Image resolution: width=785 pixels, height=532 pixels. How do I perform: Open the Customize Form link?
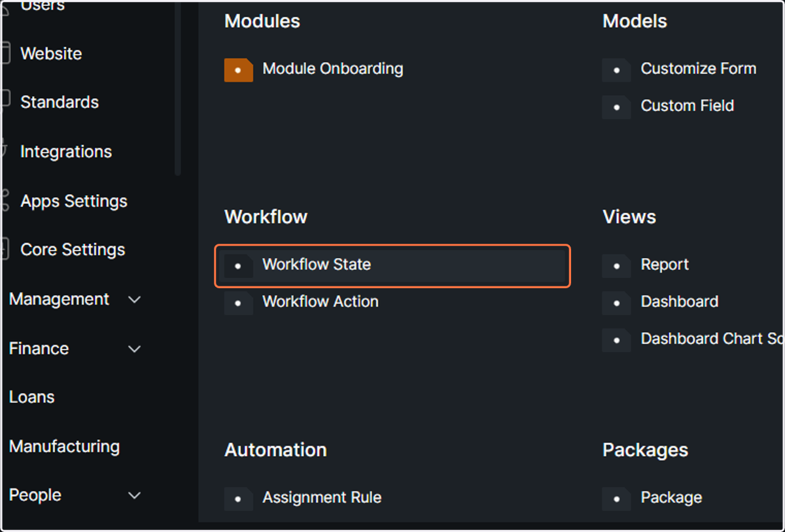coord(699,69)
